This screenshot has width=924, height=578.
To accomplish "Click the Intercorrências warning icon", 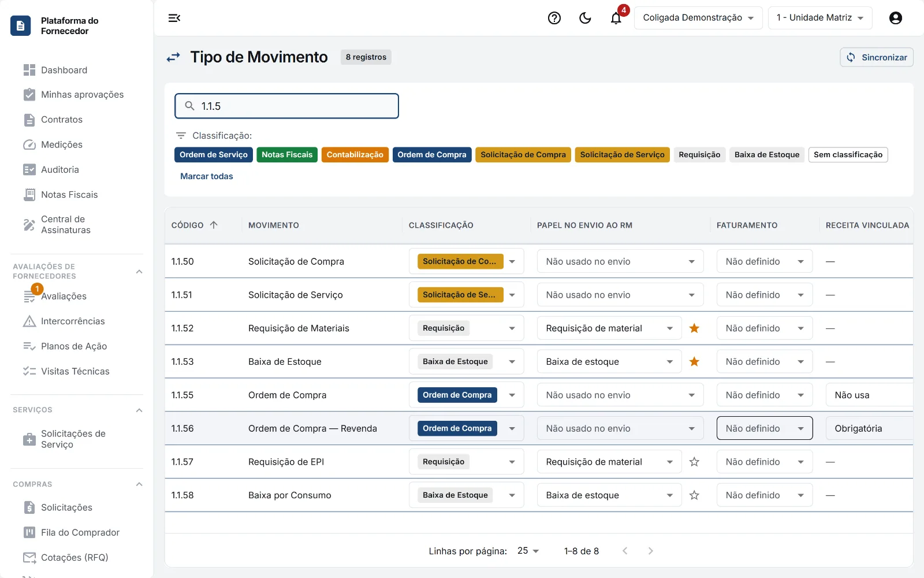I will pos(29,321).
